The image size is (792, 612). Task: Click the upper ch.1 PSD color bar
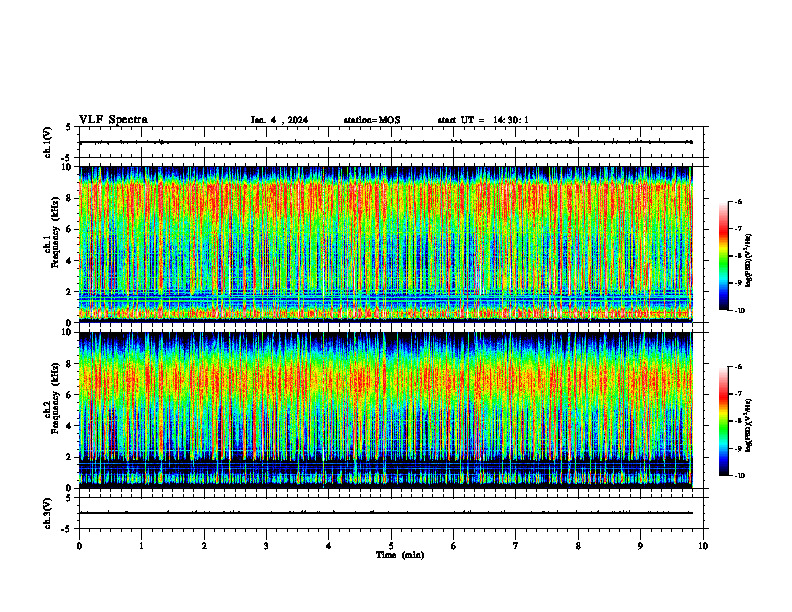(723, 256)
